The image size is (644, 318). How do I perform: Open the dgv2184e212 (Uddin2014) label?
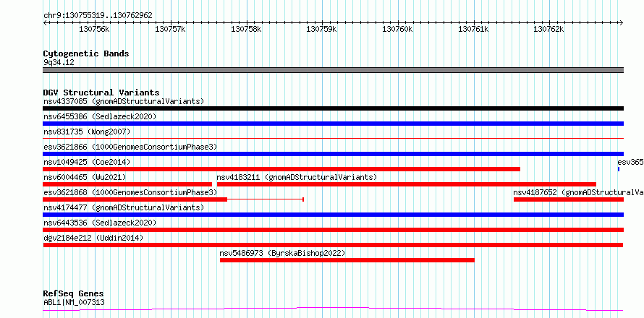coord(93,238)
